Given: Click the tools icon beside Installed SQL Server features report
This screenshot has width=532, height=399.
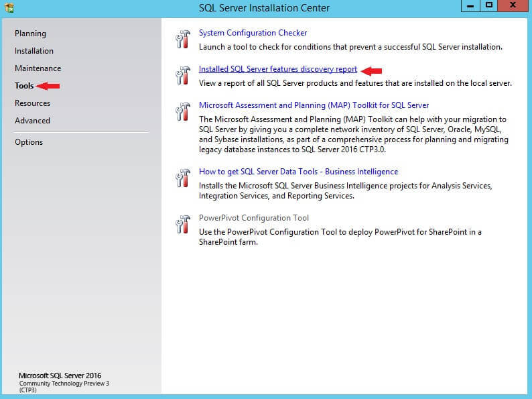Looking at the screenshot, I should (x=183, y=75).
